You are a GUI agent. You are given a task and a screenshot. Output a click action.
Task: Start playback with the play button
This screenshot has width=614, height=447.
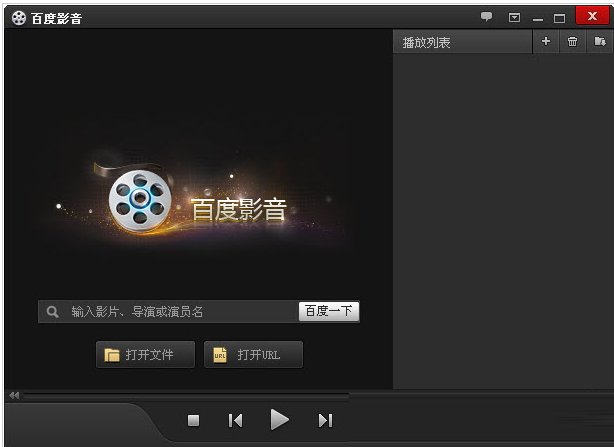click(280, 420)
